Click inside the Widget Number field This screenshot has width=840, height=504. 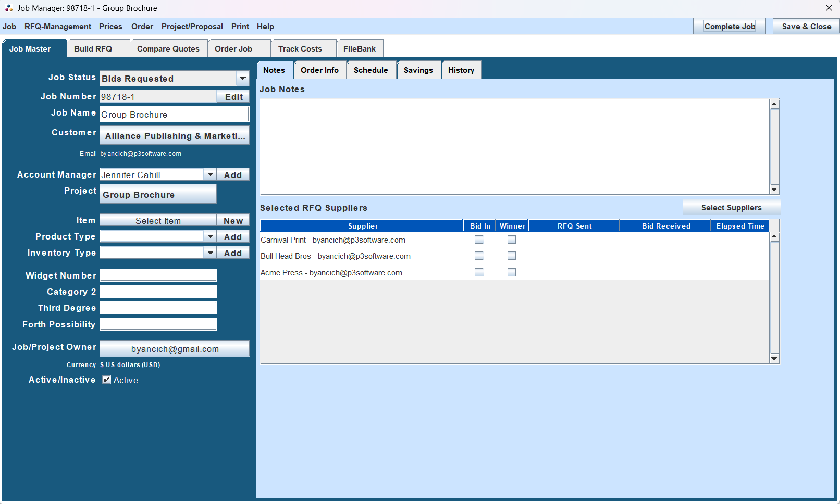[x=158, y=274]
